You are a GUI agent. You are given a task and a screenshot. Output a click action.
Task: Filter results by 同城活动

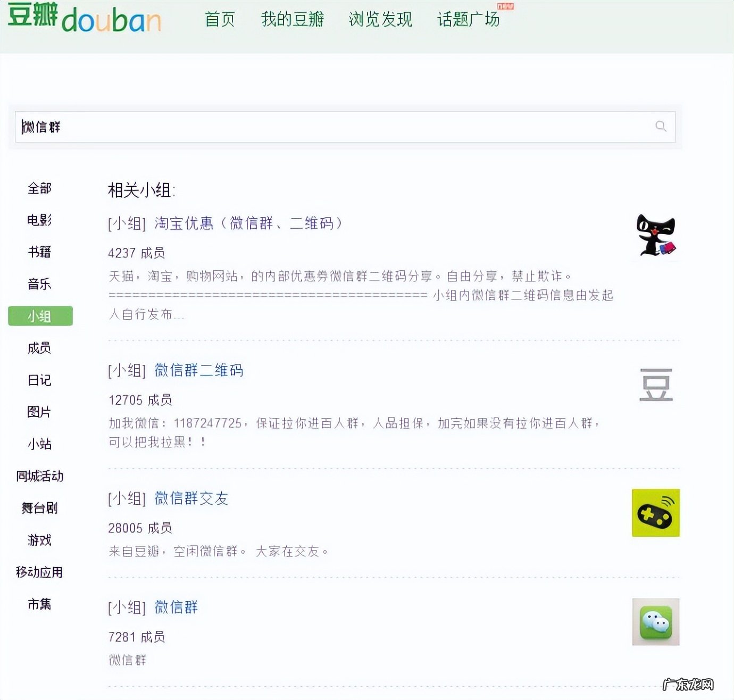40,476
